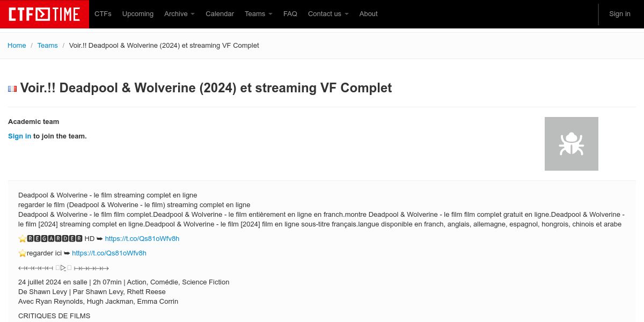644x322 pixels.
Task: Open the Calendar page
Action: pyautogui.click(x=219, y=14)
